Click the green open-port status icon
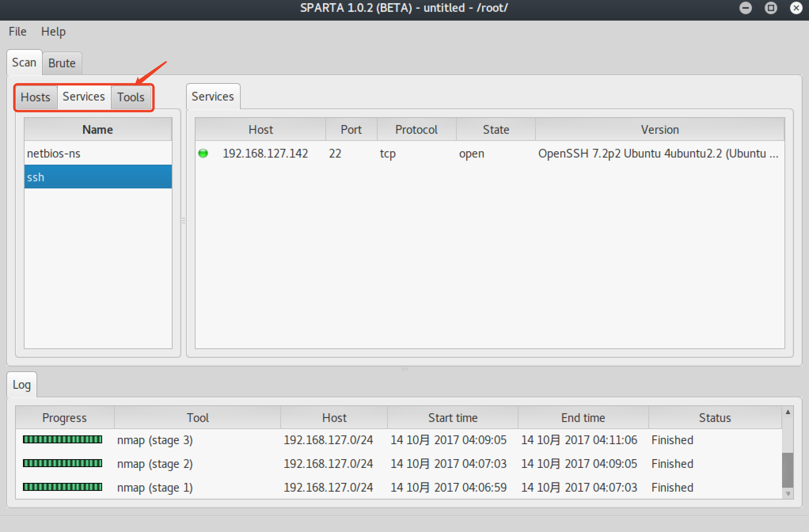809x532 pixels. (x=203, y=153)
